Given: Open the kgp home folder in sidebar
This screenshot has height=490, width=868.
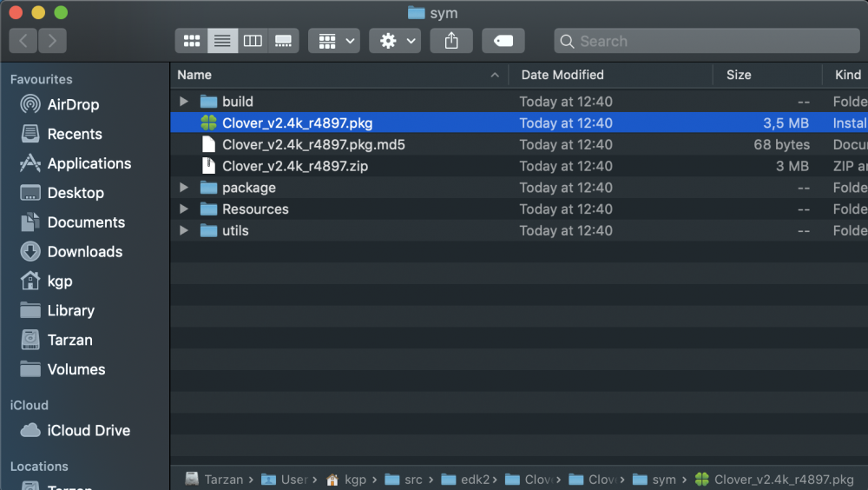Looking at the screenshot, I should (x=60, y=281).
